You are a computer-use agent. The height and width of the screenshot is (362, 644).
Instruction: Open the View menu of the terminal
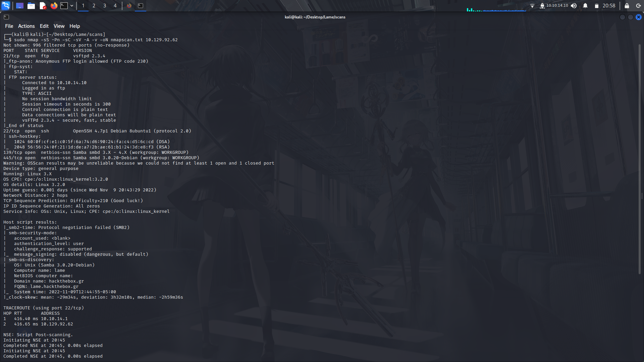59,26
